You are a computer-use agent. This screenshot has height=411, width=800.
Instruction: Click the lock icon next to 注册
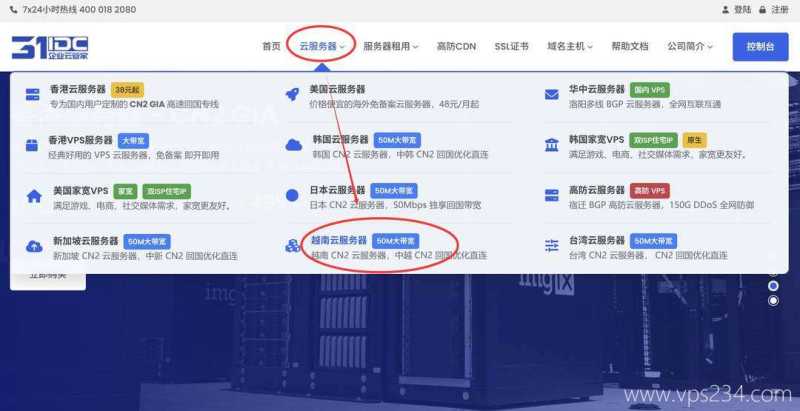762,10
